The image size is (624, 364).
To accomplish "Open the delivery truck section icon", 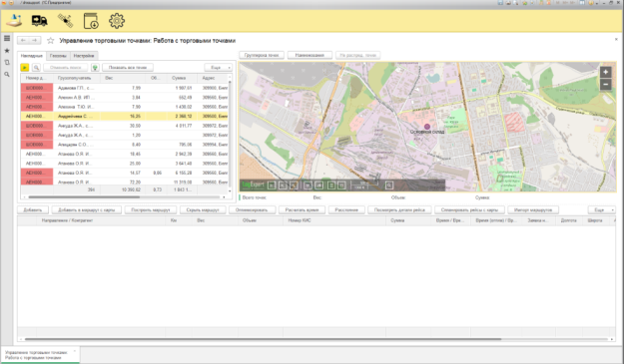I will coord(39,21).
